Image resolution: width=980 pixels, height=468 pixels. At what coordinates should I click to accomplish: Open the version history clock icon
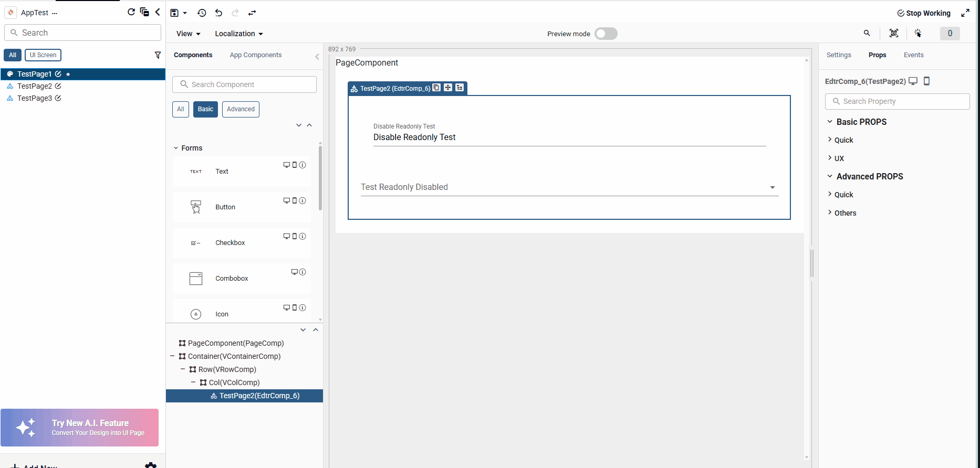point(202,13)
